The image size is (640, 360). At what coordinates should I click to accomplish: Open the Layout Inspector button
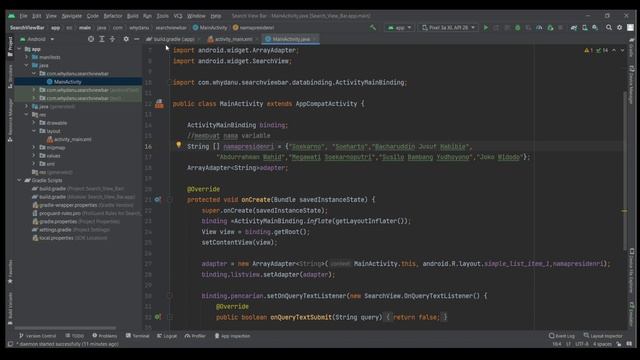[603, 336]
